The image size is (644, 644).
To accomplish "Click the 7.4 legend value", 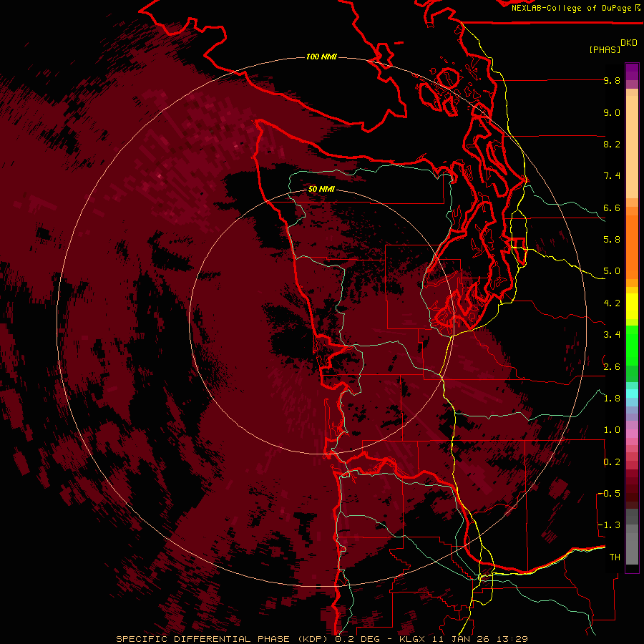I will [x=612, y=176].
